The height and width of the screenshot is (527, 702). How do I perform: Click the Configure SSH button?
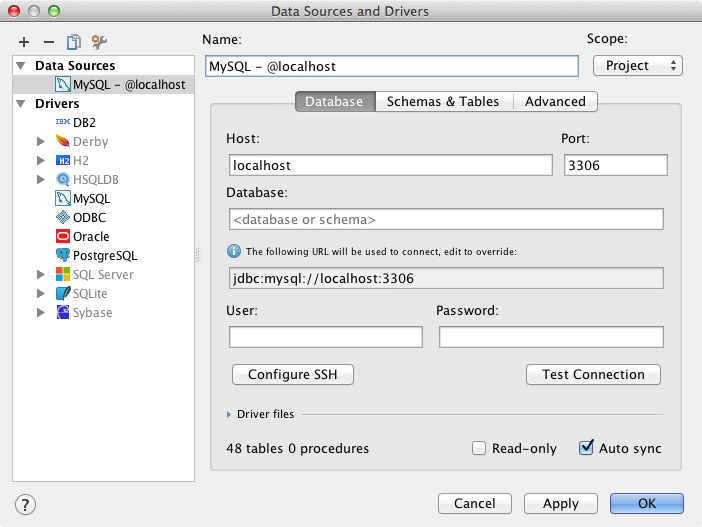[293, 374]
